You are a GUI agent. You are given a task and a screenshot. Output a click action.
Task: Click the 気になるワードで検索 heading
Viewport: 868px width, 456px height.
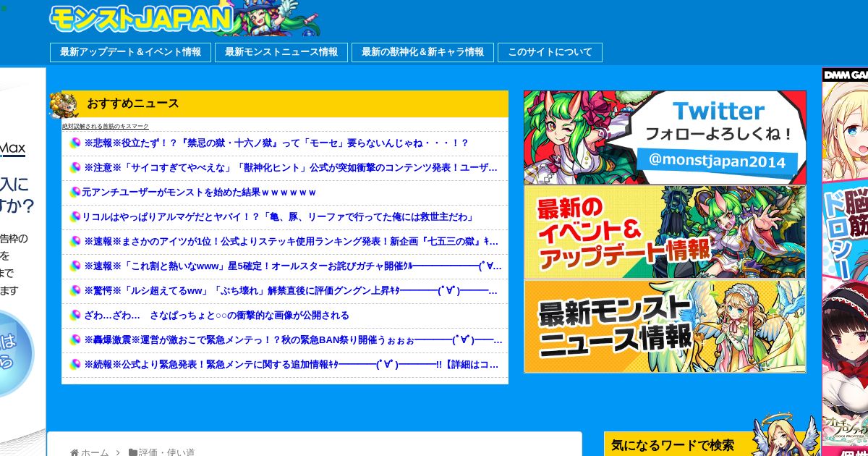pos(673,445)
